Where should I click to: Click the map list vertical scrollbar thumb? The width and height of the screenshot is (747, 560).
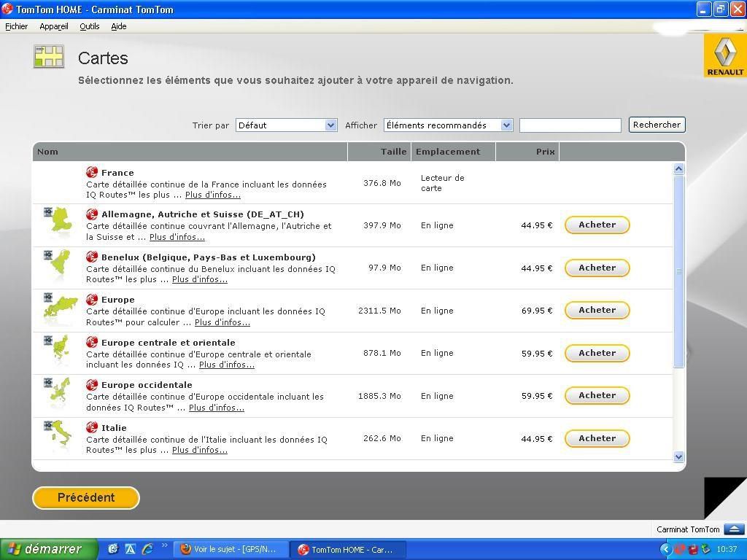(679, 271)
